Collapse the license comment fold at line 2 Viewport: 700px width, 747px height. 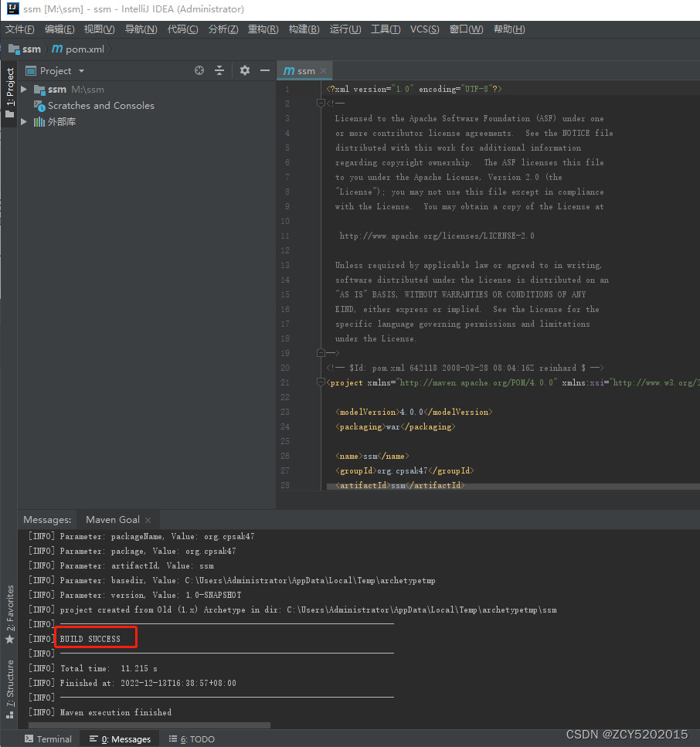[x=321, y=104]
